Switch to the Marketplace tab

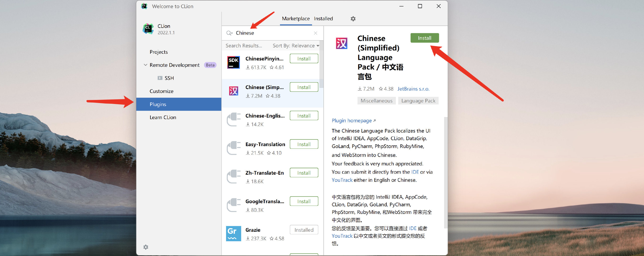296,19
